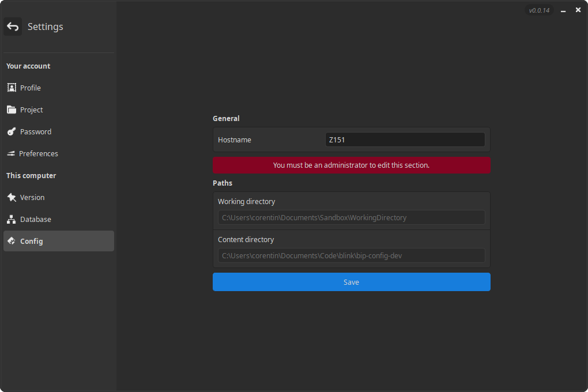This screenshot has height=392, width=588.
Task: Click the Working directory path field
Action: (351, 217)
